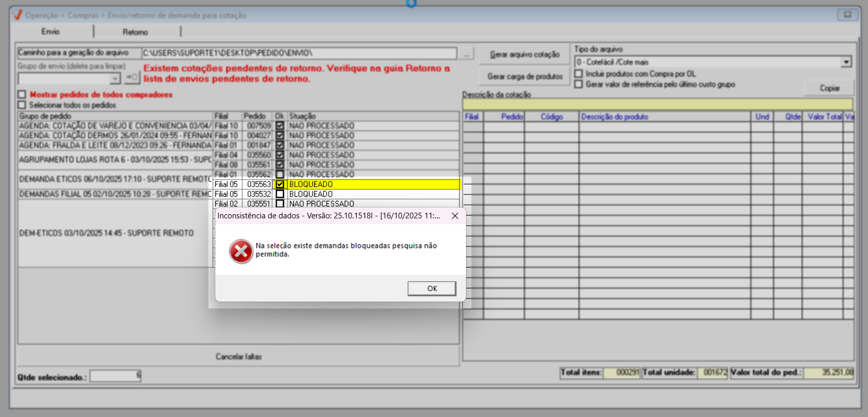
Task: Click the Cancelar faltas button
Action: [x=239, y=357]
